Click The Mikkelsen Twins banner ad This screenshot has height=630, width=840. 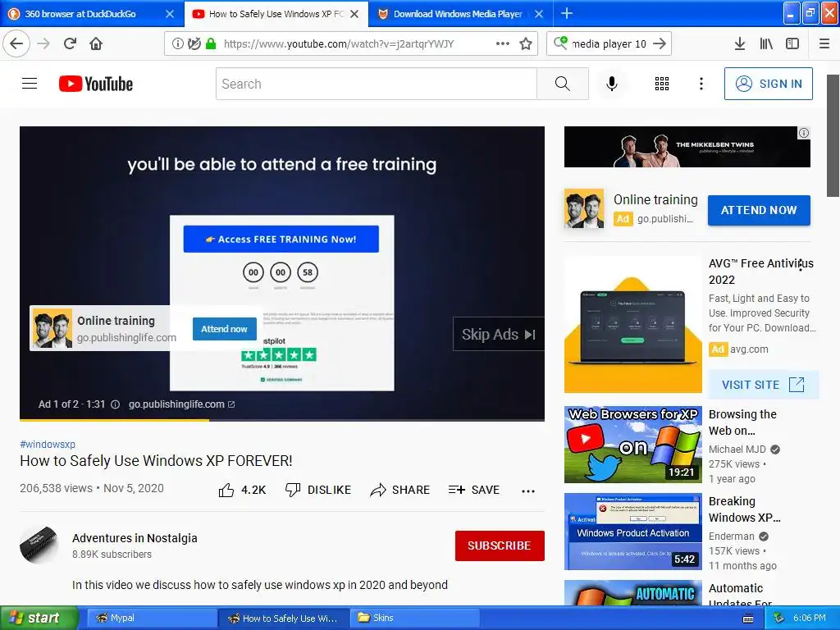687,147
